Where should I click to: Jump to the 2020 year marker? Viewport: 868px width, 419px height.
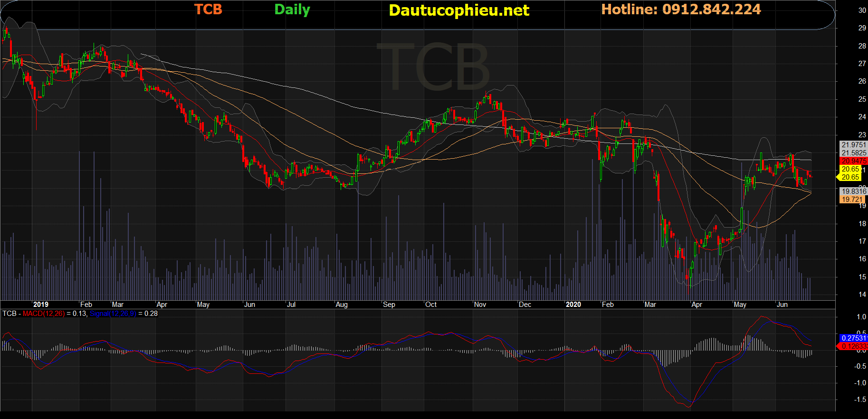573,305
